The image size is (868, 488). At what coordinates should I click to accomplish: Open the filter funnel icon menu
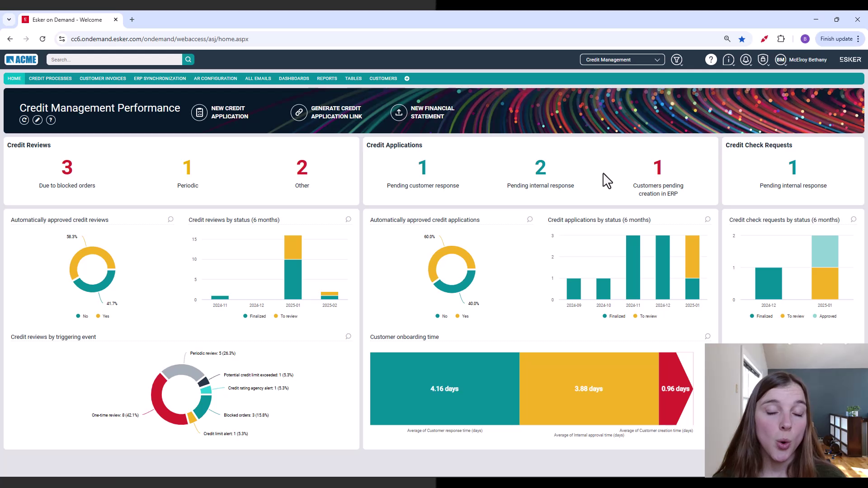tap(677, 60)
